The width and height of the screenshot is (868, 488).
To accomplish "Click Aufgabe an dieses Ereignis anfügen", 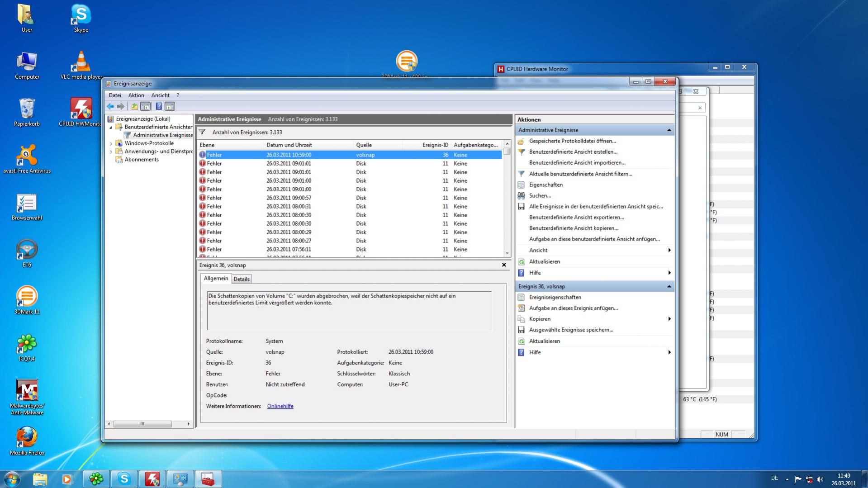I will (574, 308).
